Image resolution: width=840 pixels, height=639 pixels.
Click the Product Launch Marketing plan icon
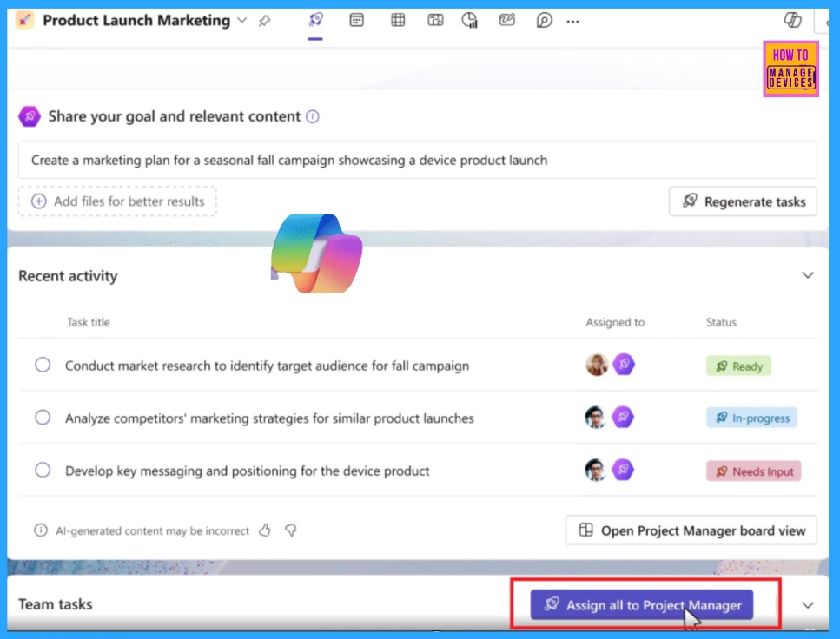[24, 20]
